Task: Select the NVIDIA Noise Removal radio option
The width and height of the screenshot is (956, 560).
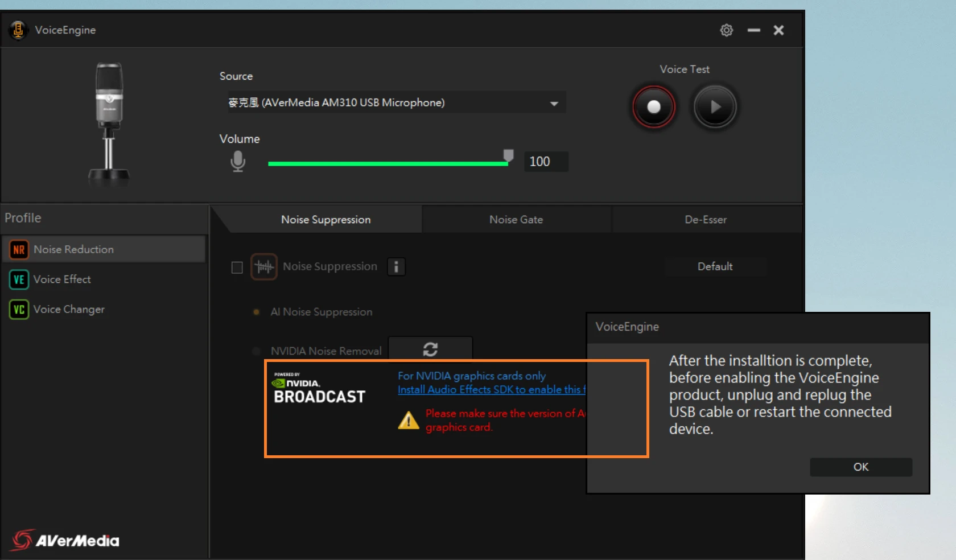Action: (x=256, y=351)
